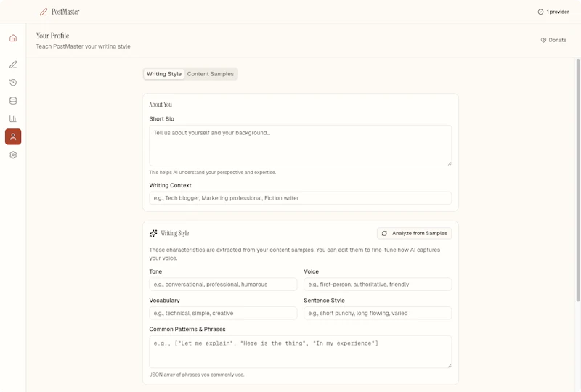Click the 'Tone' field label
The height and width of the screenshot is (392, 581).
155,271
